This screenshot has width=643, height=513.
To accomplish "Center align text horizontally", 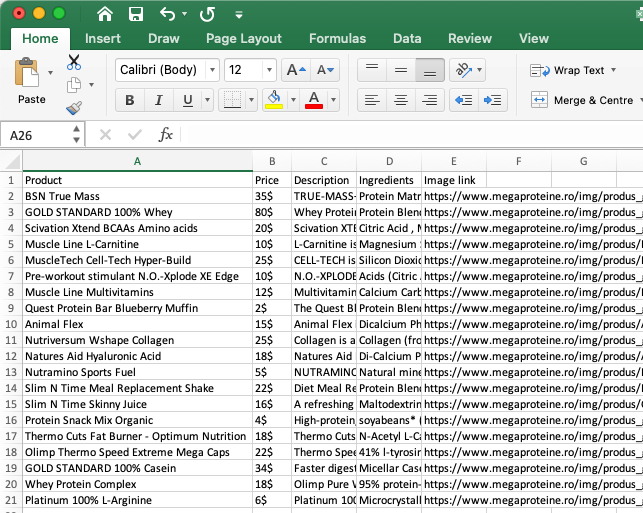I will [x=400, y=100].
